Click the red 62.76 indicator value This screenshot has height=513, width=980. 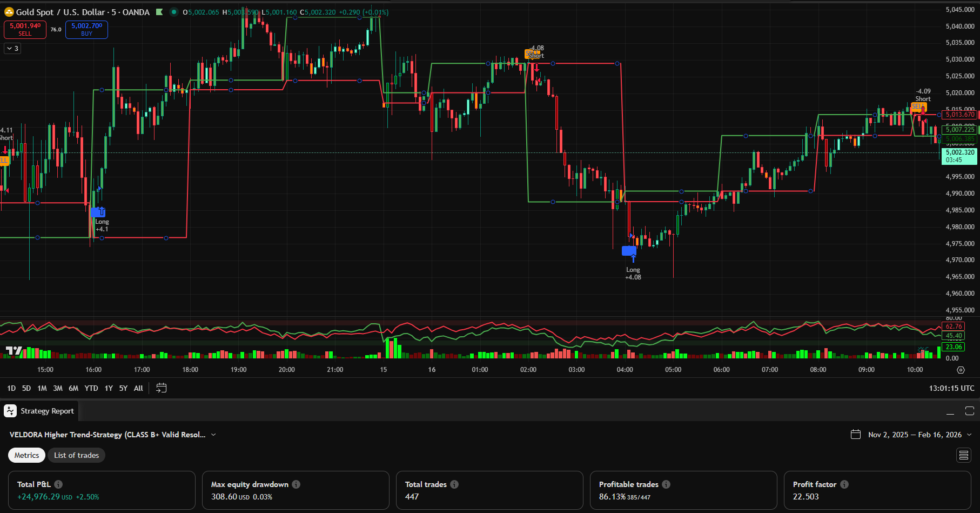954,327
